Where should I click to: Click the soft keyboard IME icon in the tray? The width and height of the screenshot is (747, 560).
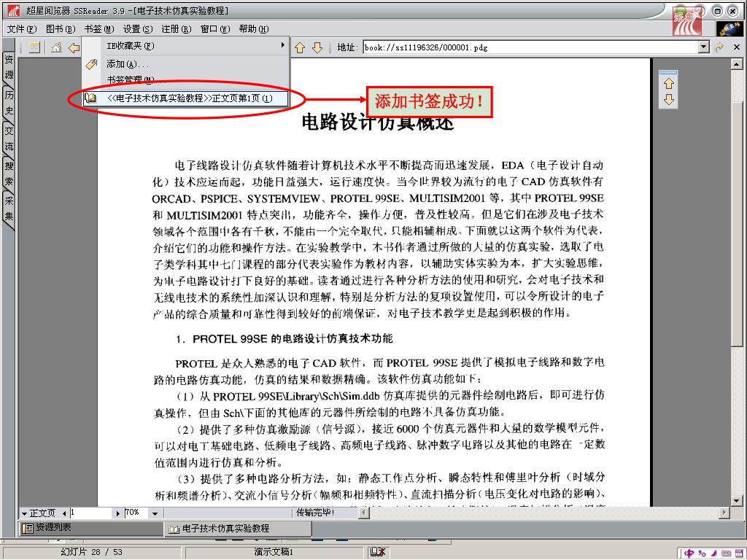[726, 553]
